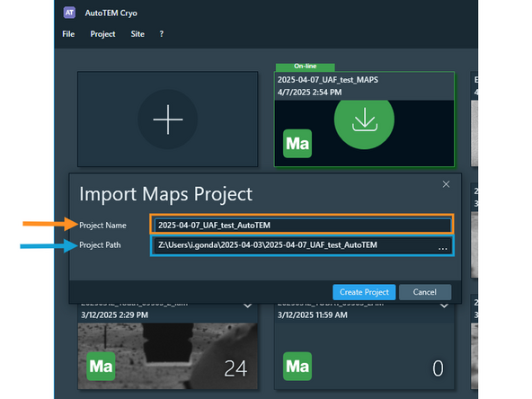
Task: Click the 3/12/2025 2:29 PM date text
Action: (x=114, y=315)
